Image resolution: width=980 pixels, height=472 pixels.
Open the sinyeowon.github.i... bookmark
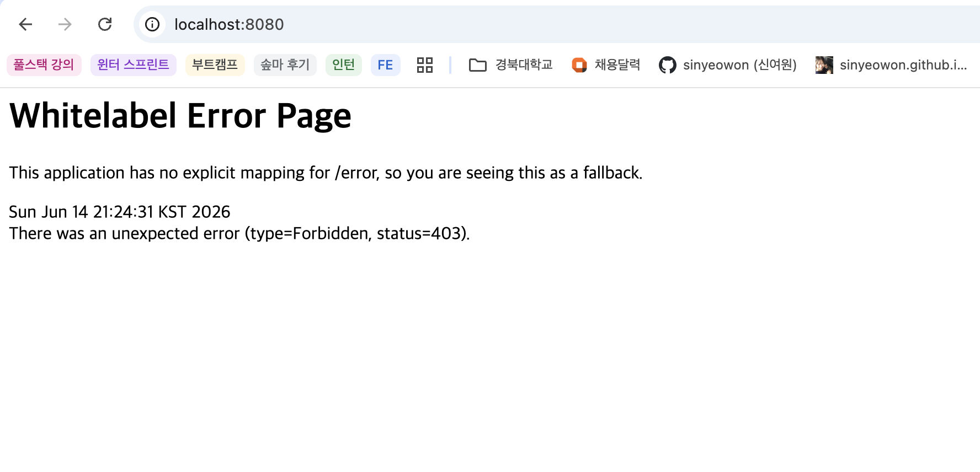tap(892, 65)
